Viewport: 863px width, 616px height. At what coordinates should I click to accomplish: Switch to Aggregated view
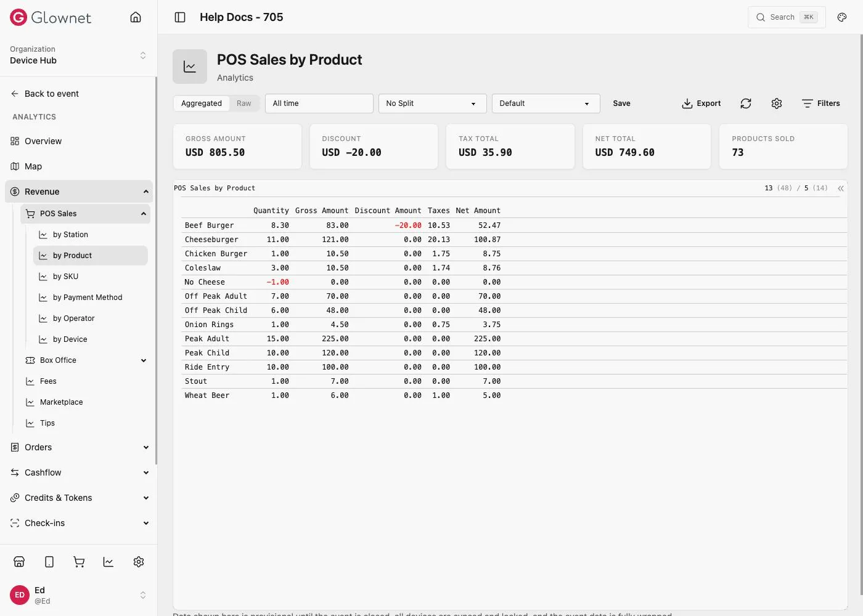[x=202, y=103]
